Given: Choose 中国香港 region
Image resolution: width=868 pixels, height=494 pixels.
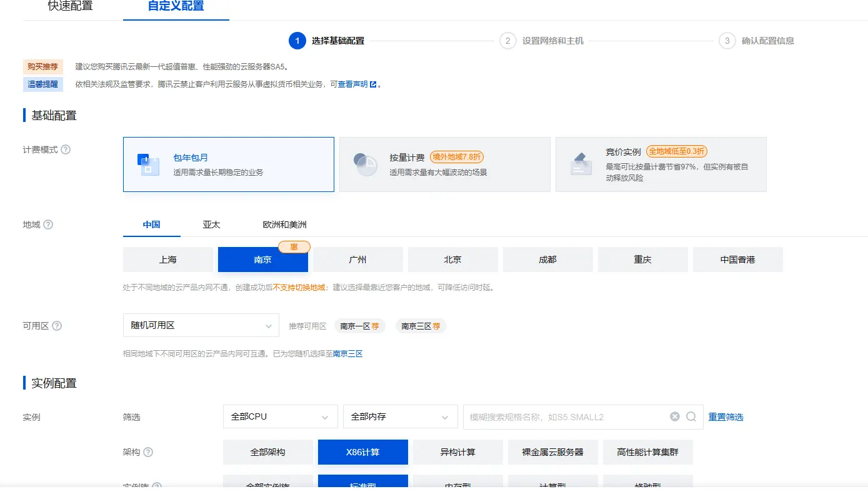Looking at the screenshot, I should tap(738, 260).
